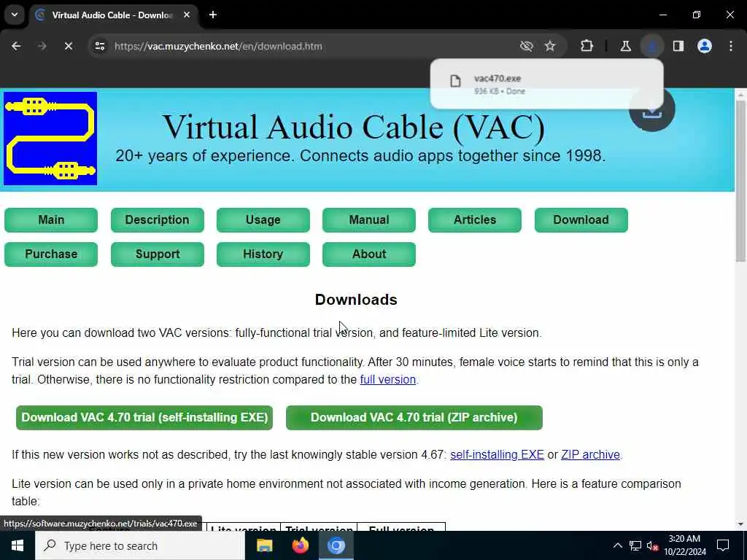Open the Manual page
This screenshot has width=747, height=560.
click(x=368, y=220)
